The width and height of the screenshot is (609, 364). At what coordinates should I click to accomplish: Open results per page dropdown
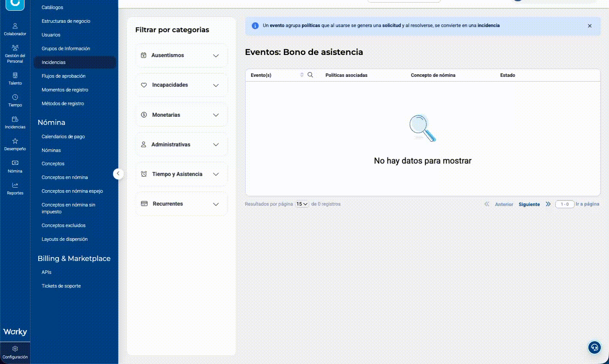(x=302, y=204)
